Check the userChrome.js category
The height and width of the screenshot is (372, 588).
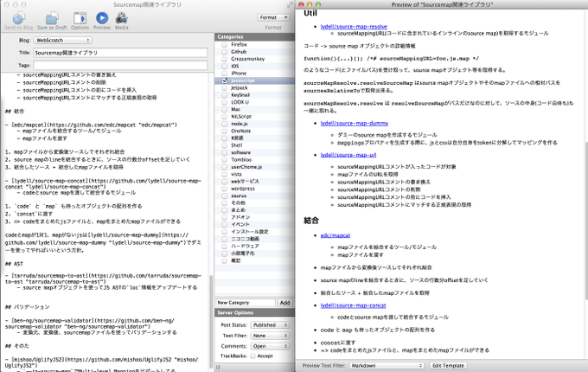pos(224,167)
